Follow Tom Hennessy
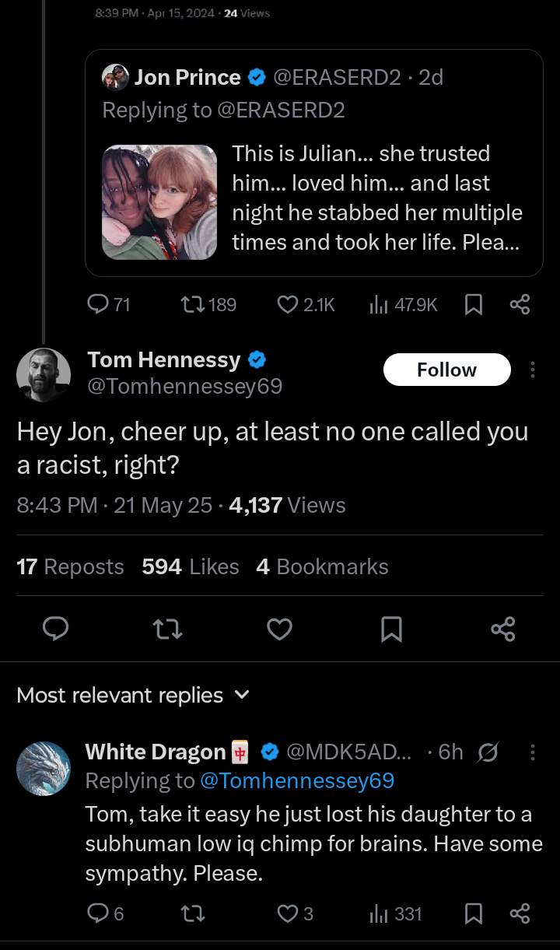The width and height of the screenshot is (560, 950). (446, 370)
